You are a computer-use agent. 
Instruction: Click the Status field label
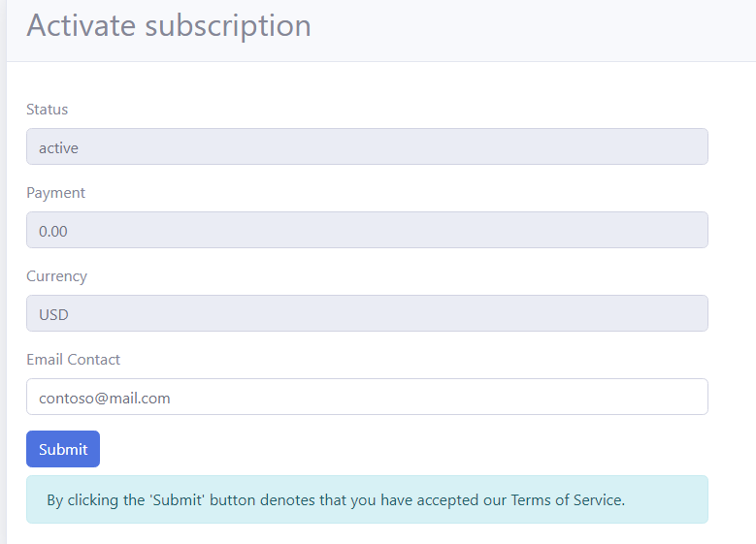[48, 110]
